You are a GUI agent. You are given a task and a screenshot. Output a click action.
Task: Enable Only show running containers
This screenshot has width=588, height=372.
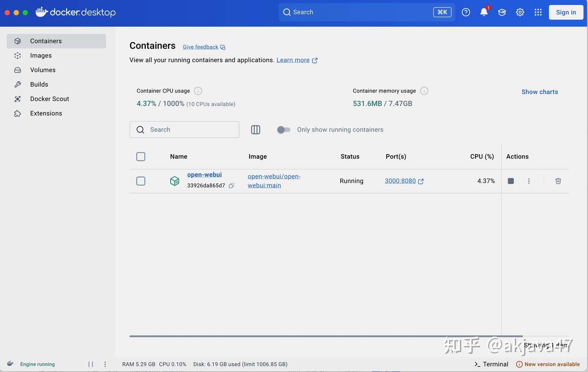pyautogui.click(x=284, y=130)
